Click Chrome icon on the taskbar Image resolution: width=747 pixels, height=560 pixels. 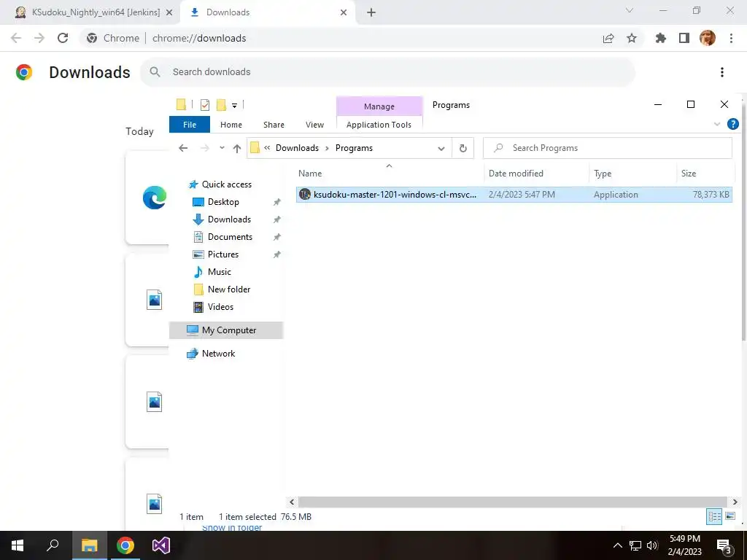click(125, 545)
